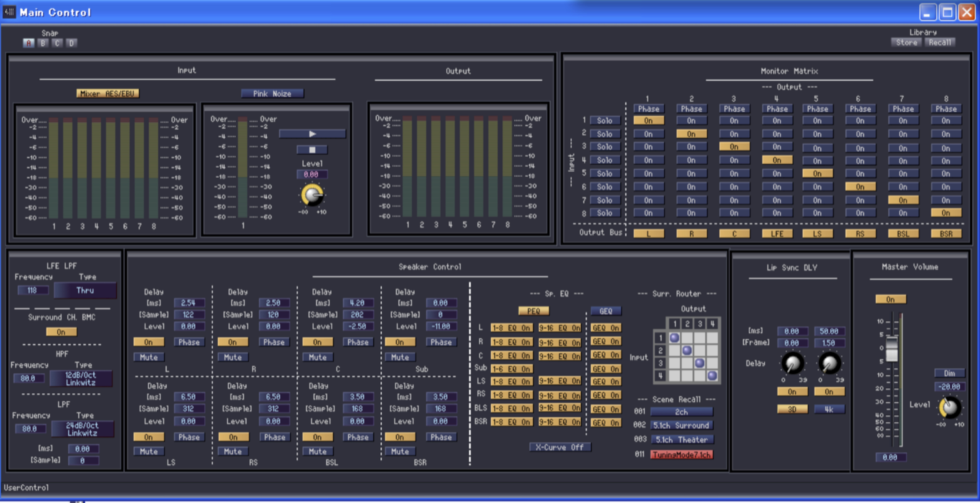Toggle the highlighted On at input 1 output 1

coord(649,121)
